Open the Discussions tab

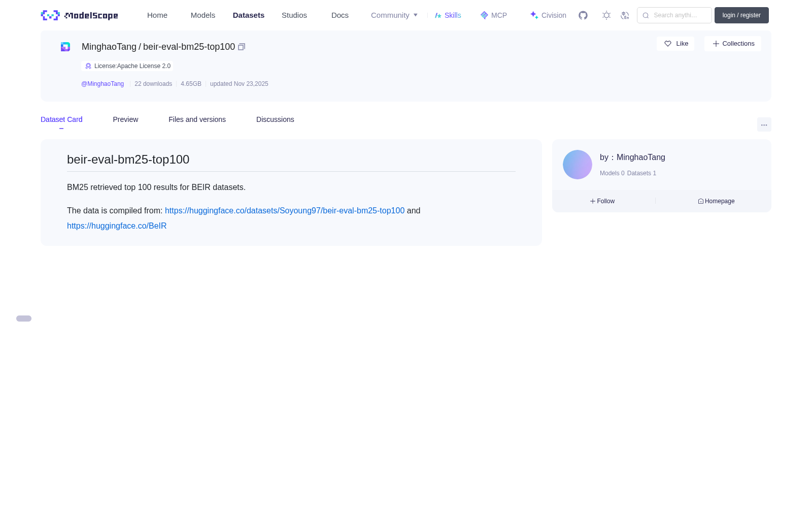(x=275, y=119)
